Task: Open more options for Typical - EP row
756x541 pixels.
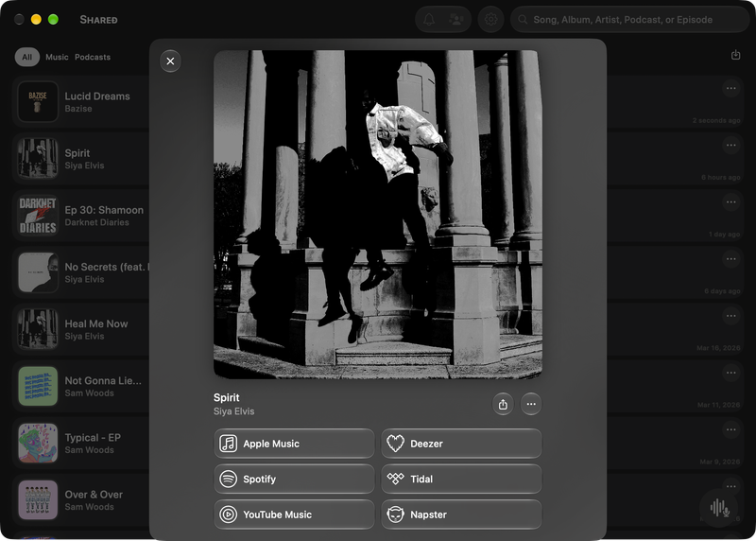Action: [730, 430]
